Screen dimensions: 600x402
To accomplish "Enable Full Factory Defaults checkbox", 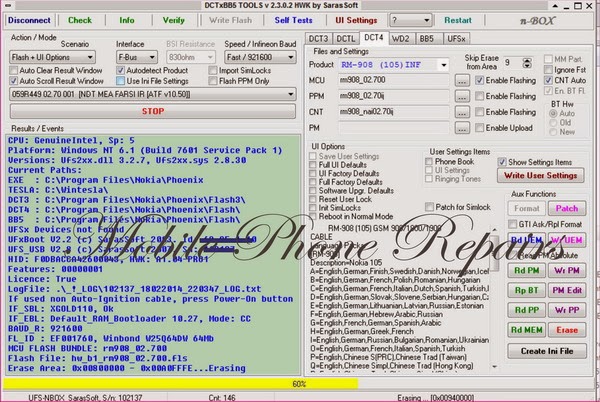I will click(313, 182).
